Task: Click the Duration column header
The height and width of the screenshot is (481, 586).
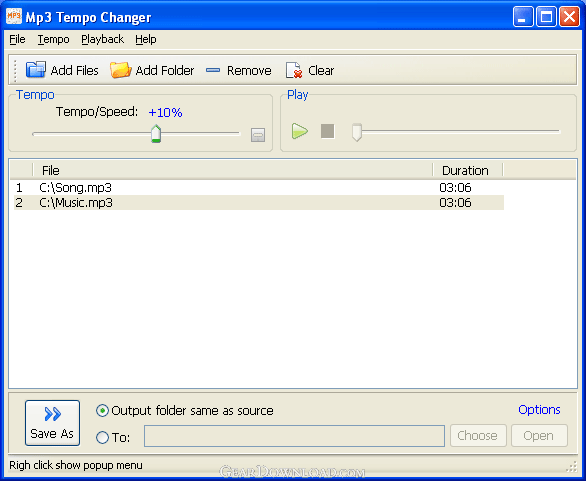Action: point(468,170)
